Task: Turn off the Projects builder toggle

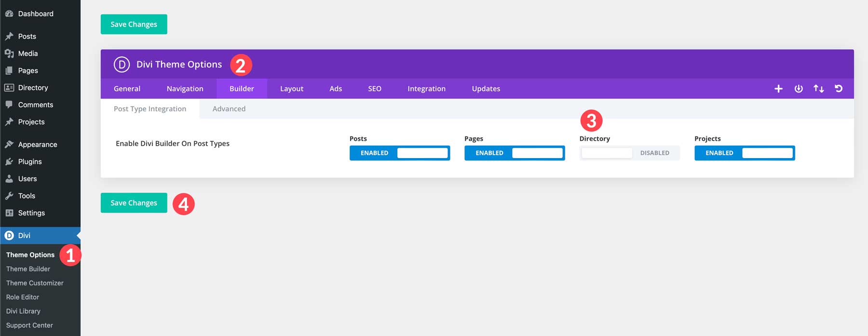Action: pos(744,153)
